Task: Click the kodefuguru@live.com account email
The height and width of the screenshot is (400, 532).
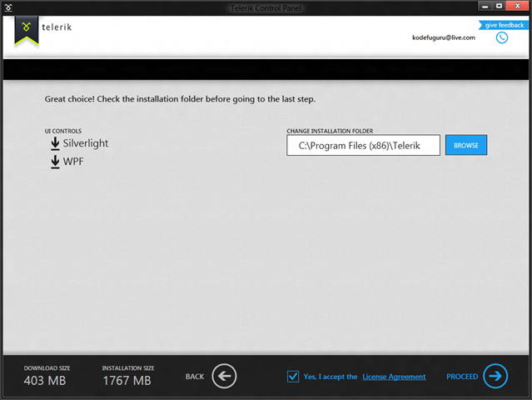Action: click(x=444, y=37)
